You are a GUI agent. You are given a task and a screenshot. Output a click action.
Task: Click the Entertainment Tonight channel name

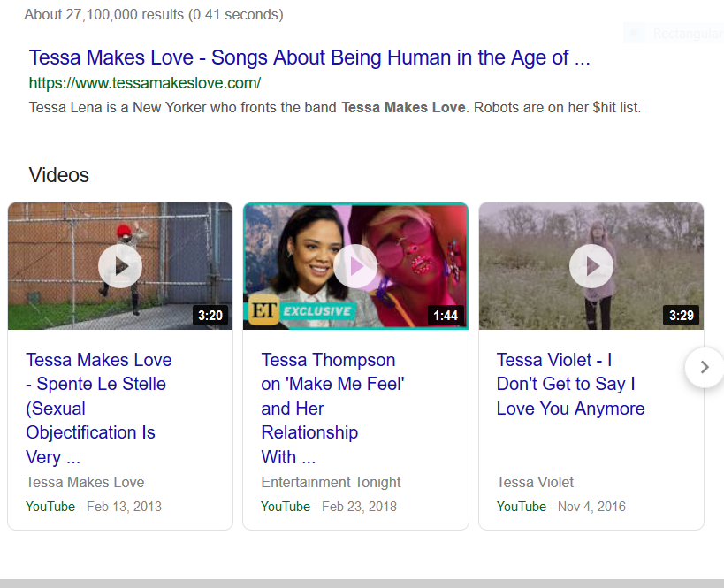point(331,482)
